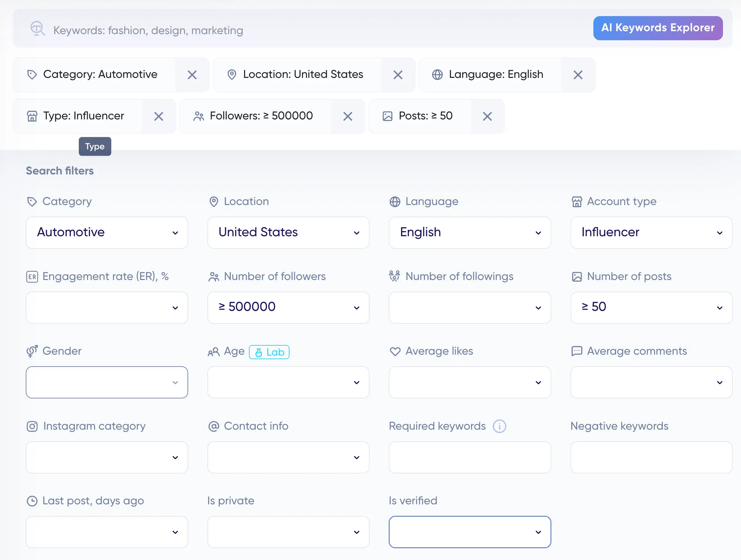Remove the Location: United States filter chip
This screenshot has width=741, height=560.
[398, 75]
